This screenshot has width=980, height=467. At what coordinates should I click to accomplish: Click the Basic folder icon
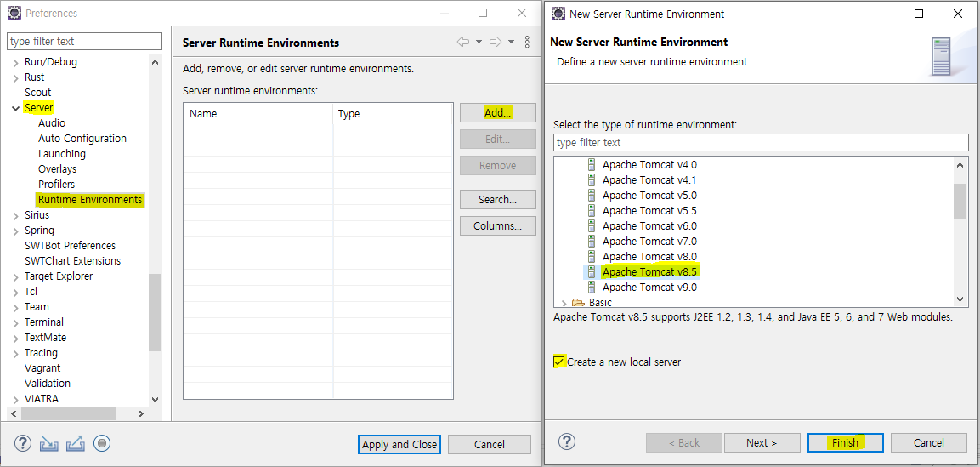click(x=578, y=302)
